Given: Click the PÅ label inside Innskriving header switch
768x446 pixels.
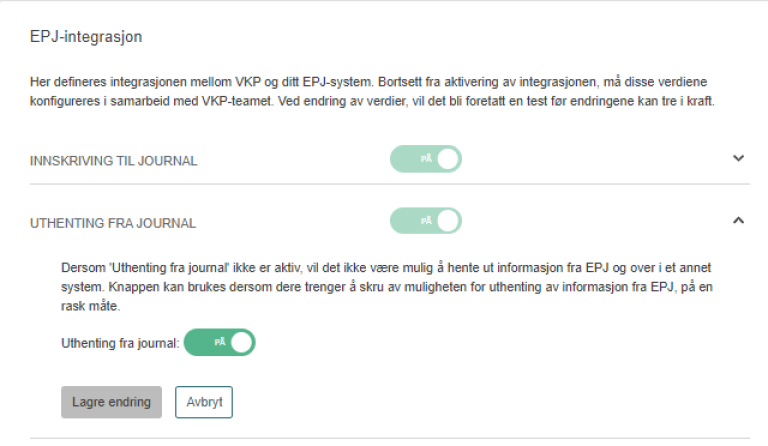Looking at the screenshot, I should pos(426,159).
